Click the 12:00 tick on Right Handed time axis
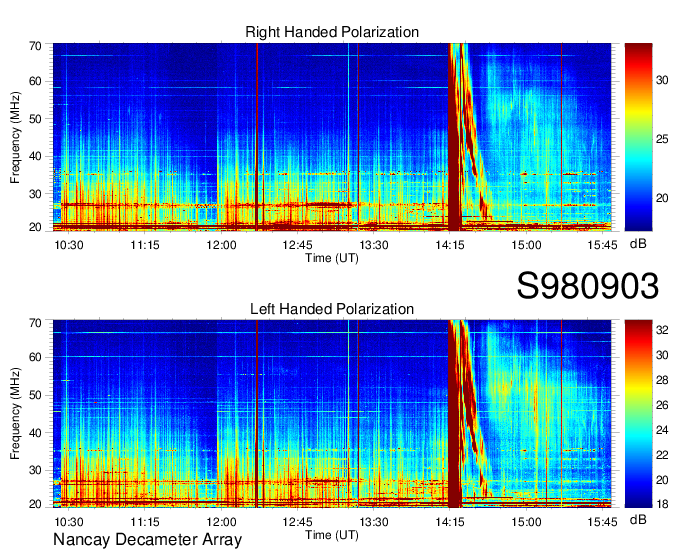This screenshot has height=552, width=680. (x=221, y=245)
